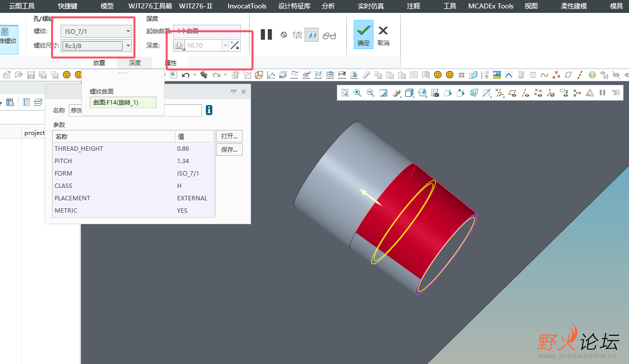Click the glasses verify-preview icon
This screenshot has height=364, width=629.
[x=329, y=35]
